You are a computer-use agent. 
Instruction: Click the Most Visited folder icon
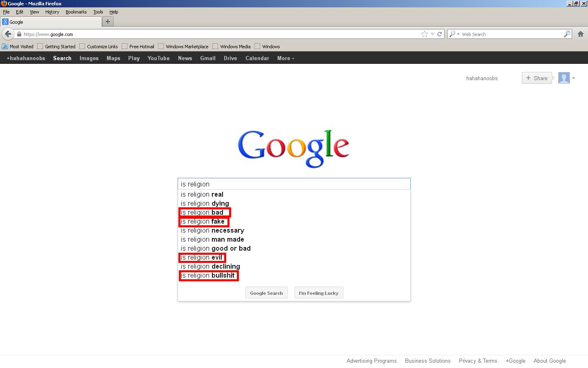coord(4,46)
